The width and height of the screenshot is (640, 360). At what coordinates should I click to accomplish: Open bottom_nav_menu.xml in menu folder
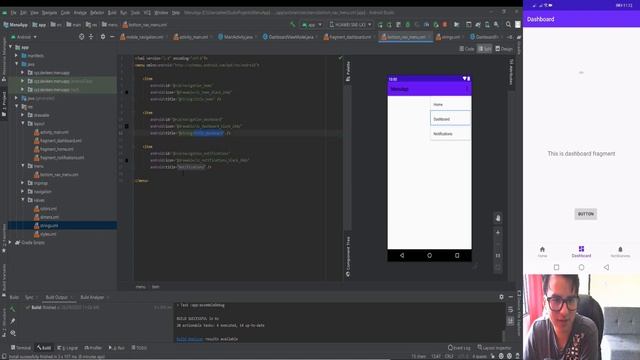click(56, 175)
